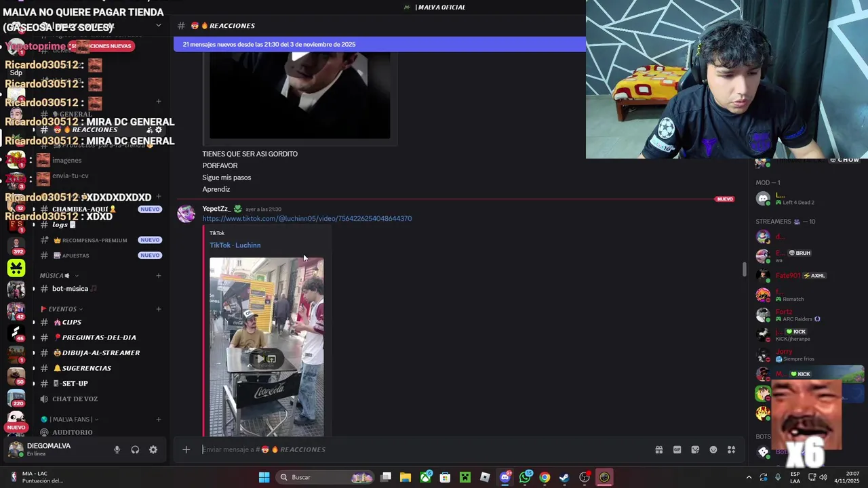Edit REACCIONES channel with its gear icon
This screenshot has height=488, width=868.
coord(159,129)
